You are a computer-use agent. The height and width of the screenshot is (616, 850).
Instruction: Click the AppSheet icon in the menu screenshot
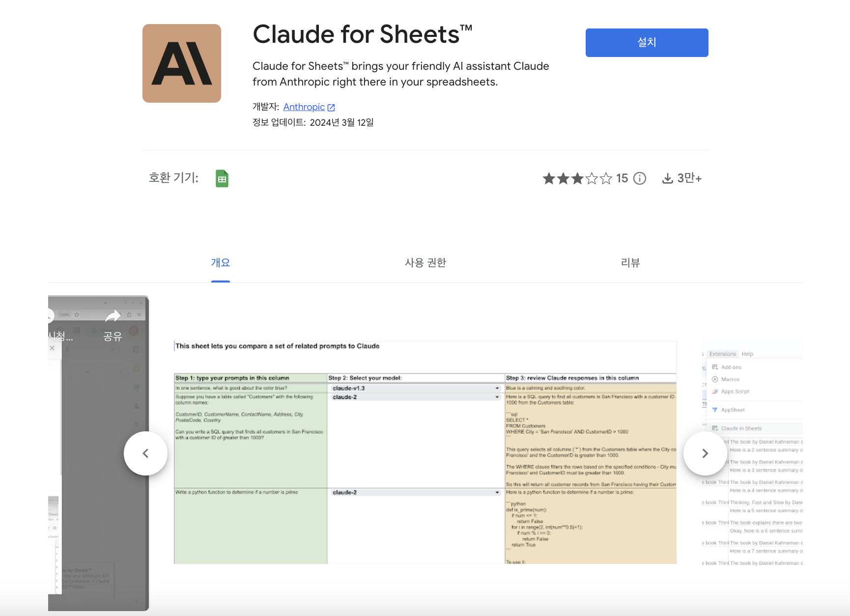[715, 410]
